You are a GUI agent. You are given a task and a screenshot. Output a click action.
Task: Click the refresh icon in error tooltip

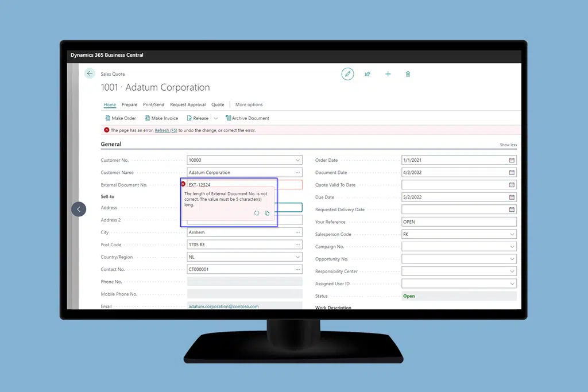(x=257, y=213)
